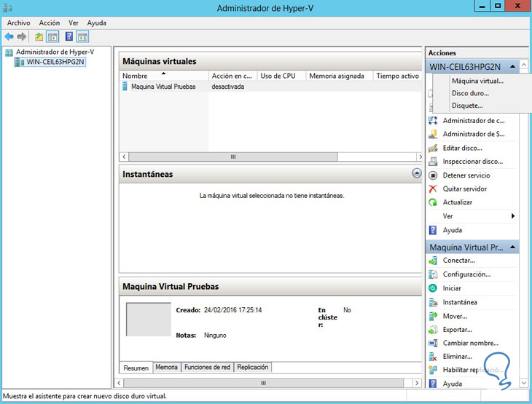Click the Administrador de SAN icon

tap(433, 134)
